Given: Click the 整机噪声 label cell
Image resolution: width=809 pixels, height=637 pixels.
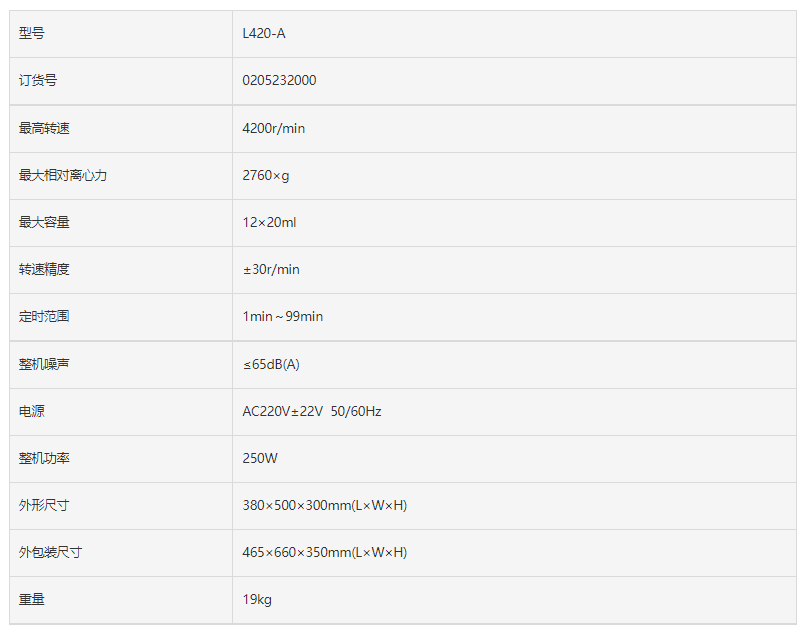Looking at the screenshot, I should tap(121, 364).
